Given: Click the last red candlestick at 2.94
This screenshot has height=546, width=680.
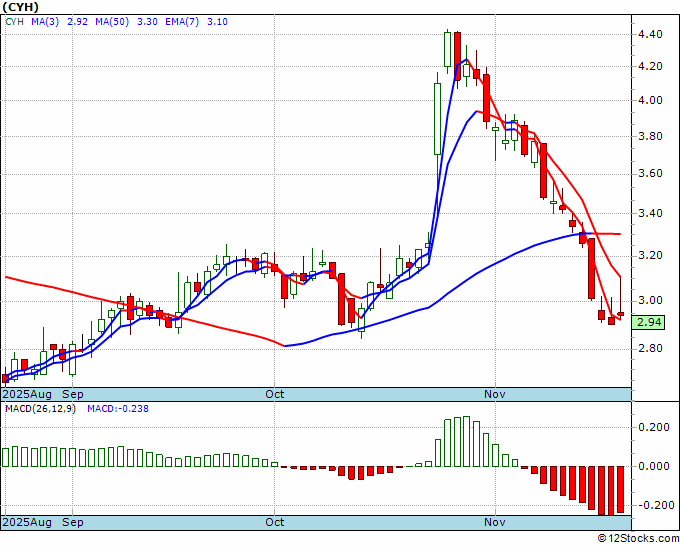Looking at the screenshot, I should click(x=621, y=314).
